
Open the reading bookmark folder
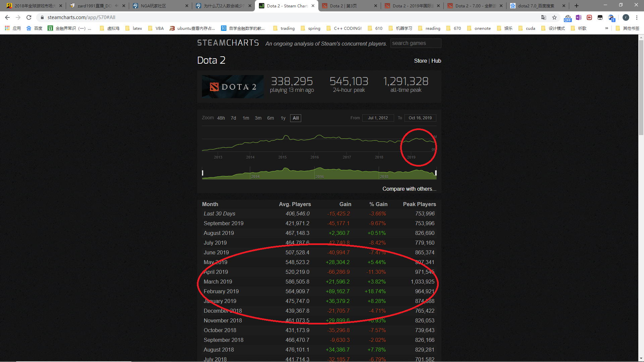click(x=429, y=28)
